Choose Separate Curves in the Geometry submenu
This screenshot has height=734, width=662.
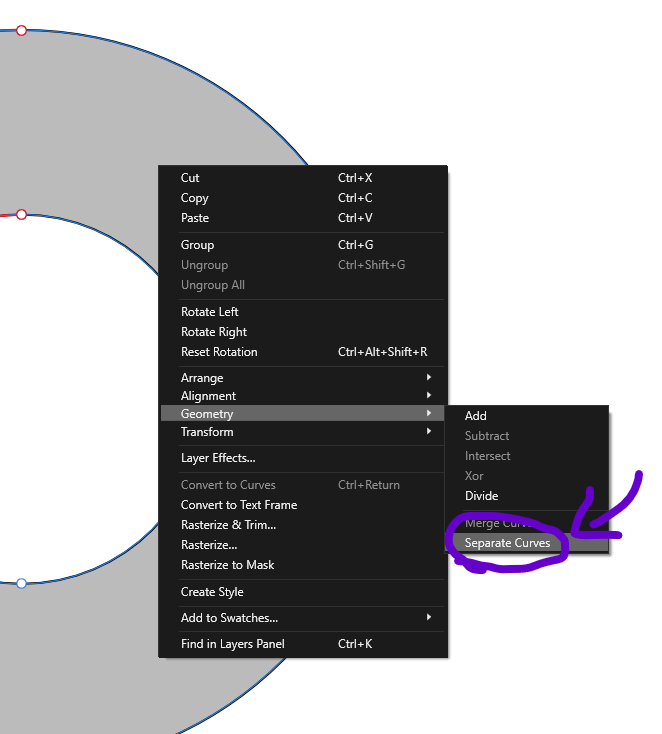[507, 543]
